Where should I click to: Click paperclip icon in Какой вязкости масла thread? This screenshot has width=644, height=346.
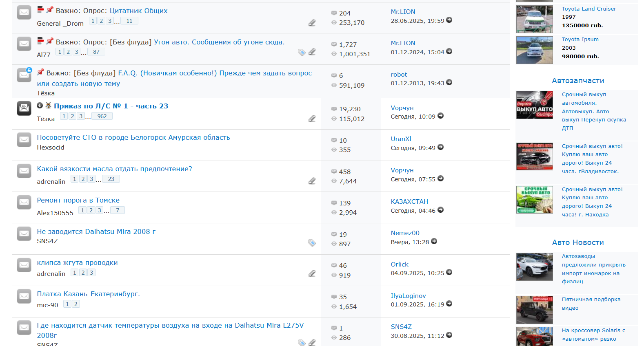312,181
